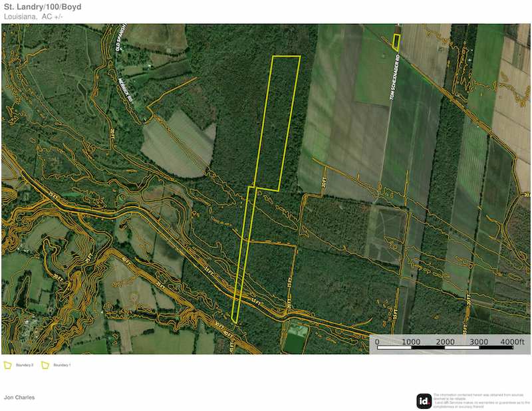Click the 'Boundary 2' legend label
Screen dimensions: 532x411
click(25, 365)
